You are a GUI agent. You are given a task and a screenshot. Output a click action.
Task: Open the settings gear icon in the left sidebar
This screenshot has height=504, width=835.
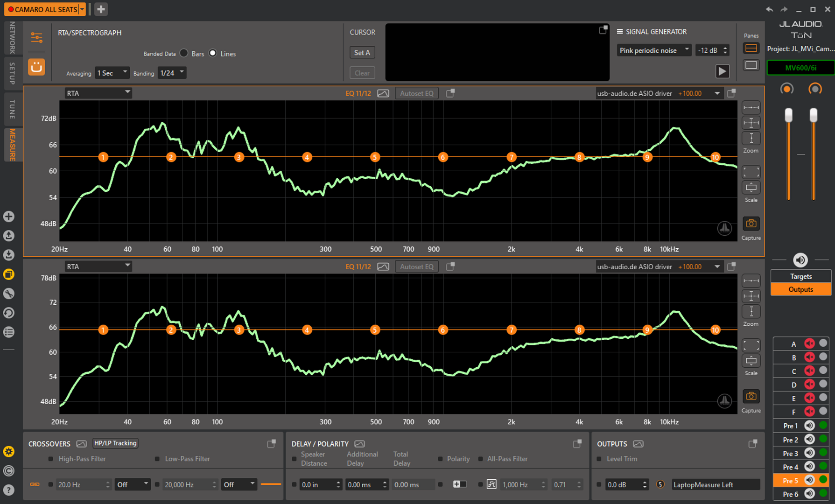click(8, 451)
